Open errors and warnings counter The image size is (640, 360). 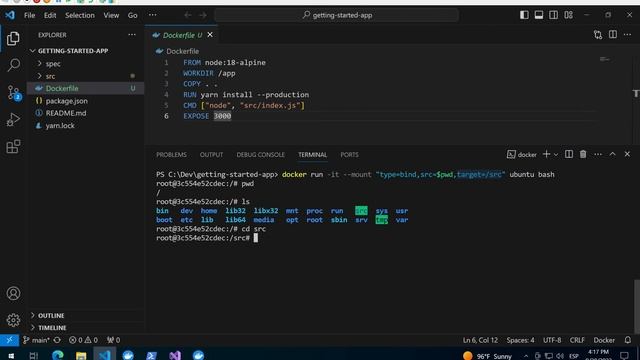pos(83,340)
